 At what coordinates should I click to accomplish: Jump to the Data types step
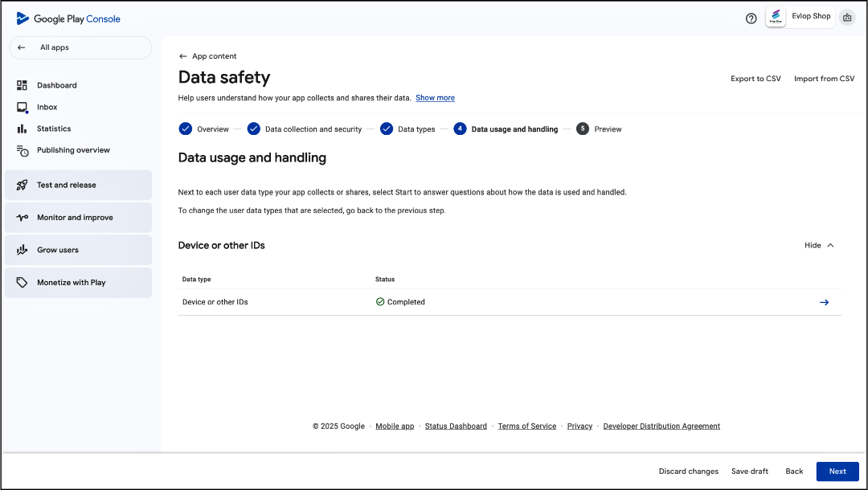tap(416, 129)
